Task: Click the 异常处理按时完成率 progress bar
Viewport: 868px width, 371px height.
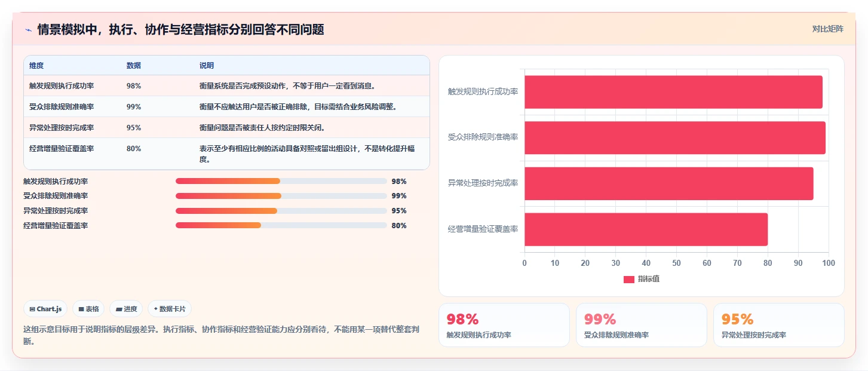Action: point(281,211)
